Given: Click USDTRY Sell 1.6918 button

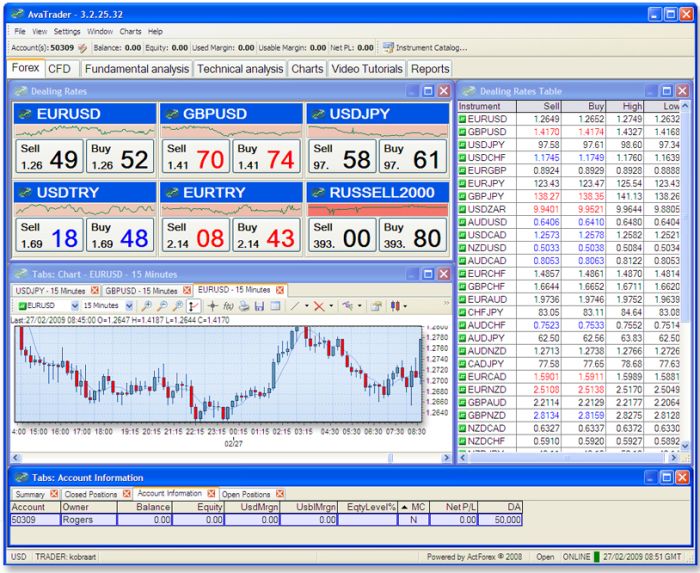Looking at the screenshot, I should click(x=49, y=235).
